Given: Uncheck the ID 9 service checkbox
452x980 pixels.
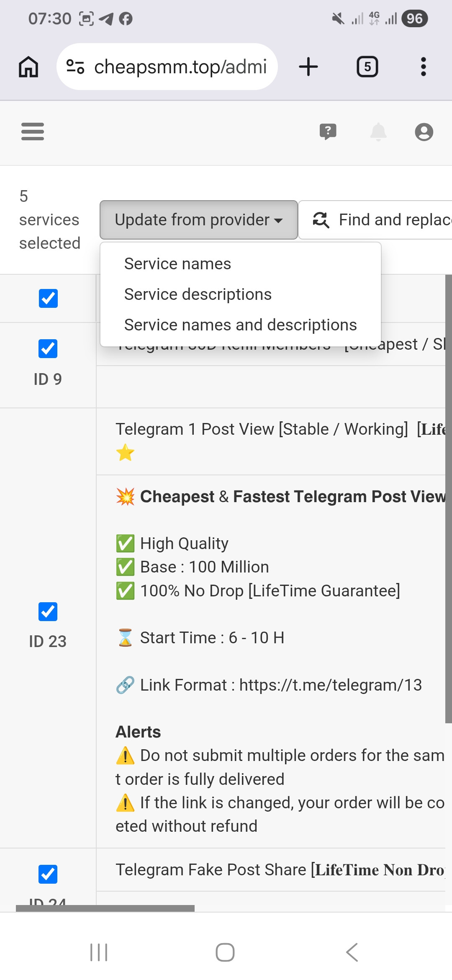Looking at the screenshot, I should [48, 348].
